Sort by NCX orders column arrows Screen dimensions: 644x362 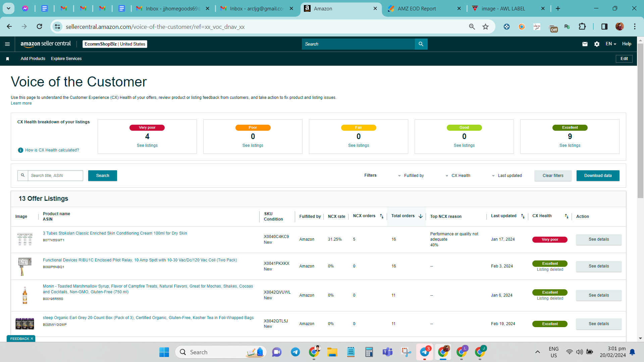pyautogui.click(x=382, y=216)
